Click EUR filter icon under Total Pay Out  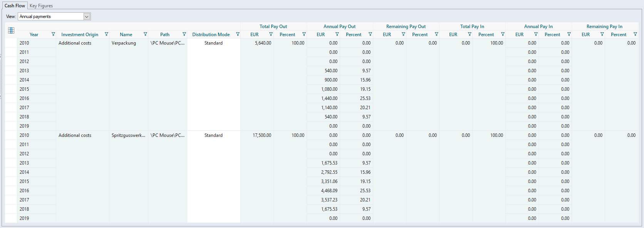tap(271, 34)
